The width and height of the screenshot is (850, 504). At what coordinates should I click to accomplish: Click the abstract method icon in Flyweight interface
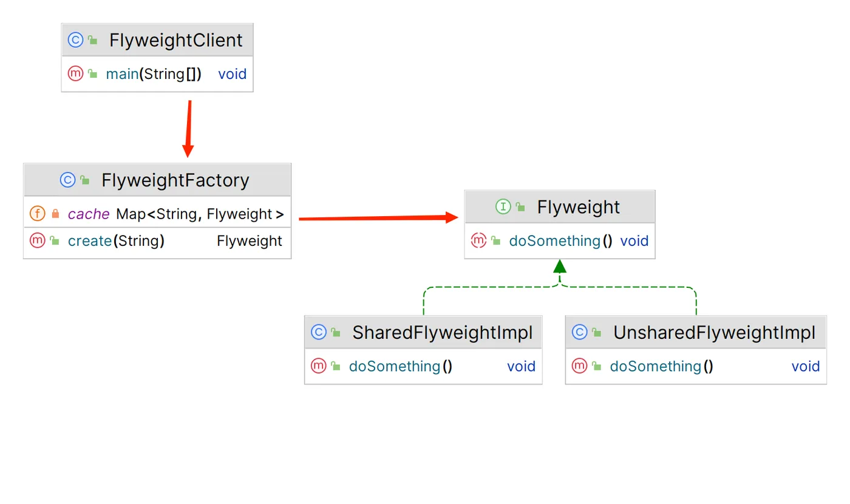(479, 240)
